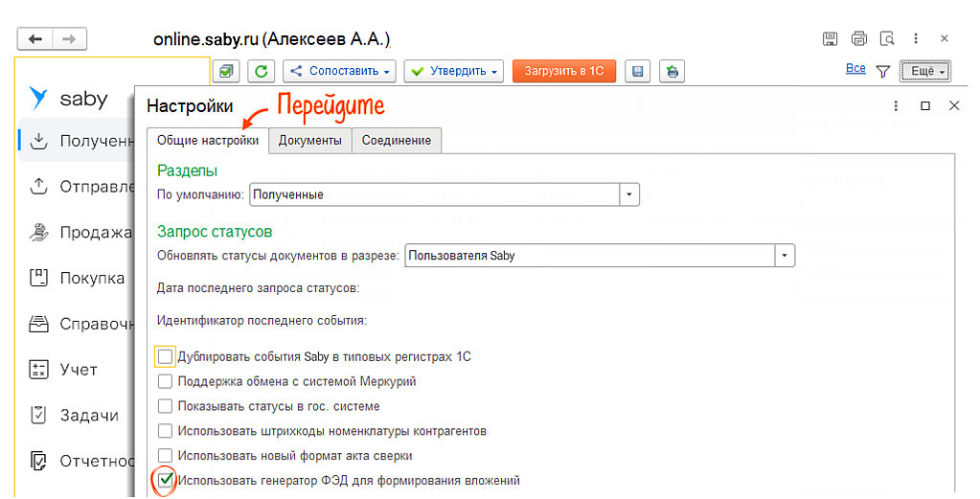Image resolution: width=980 pixels, height=499 pixels.
Task: Click the print icon in title bar
Action: [859, 39]
